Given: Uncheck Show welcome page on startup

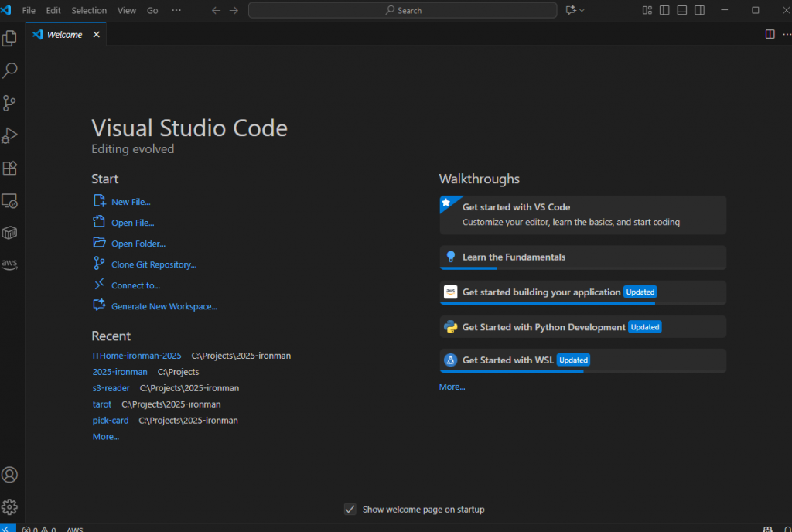Looking at the screenshot, I should [350, 509].
